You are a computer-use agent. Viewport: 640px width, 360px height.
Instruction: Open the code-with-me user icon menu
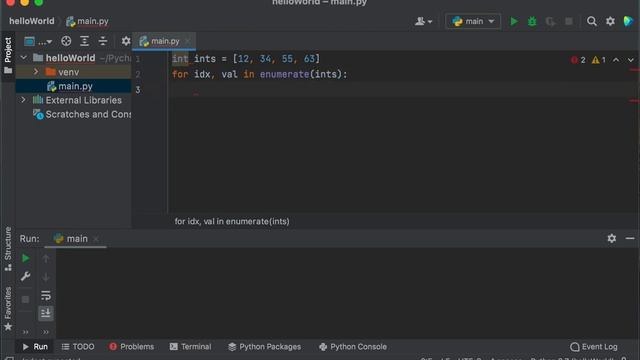point(423,21)
